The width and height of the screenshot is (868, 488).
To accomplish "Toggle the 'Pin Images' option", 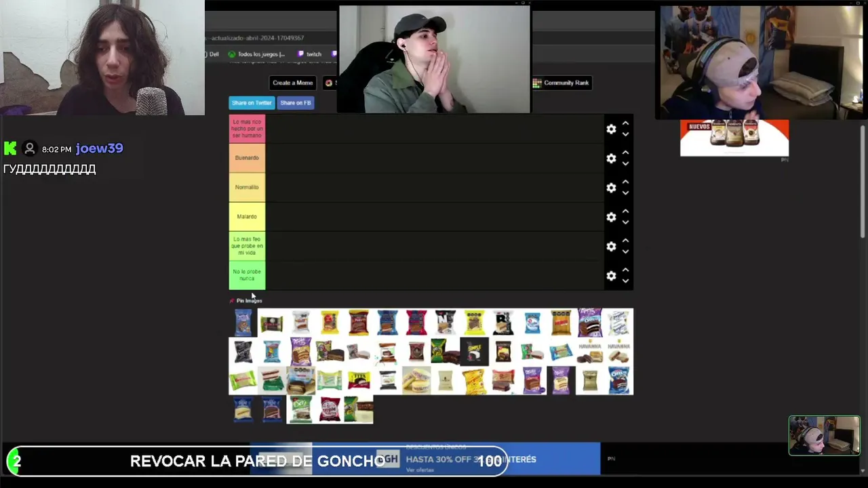I will [246, 300].
